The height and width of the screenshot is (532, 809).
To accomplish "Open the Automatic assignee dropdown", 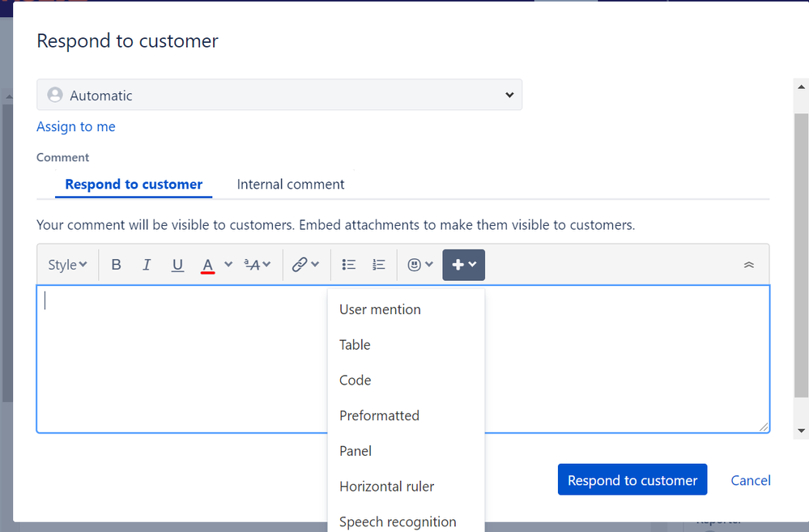I will [x=279, y=95].
